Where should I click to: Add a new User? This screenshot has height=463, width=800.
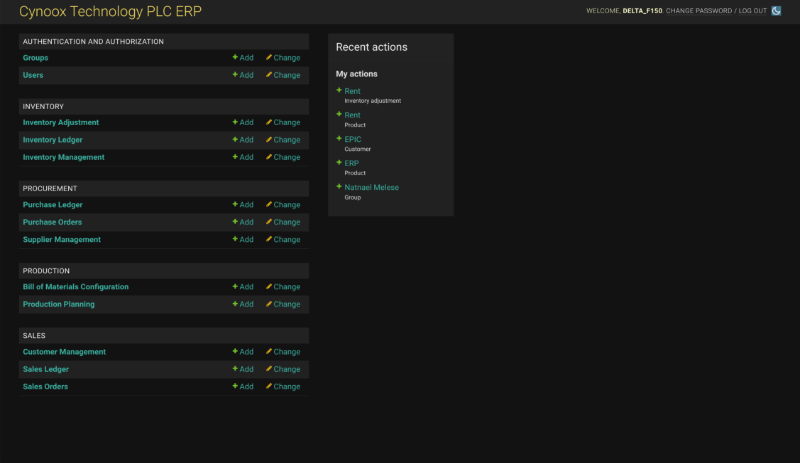point(243,75)
